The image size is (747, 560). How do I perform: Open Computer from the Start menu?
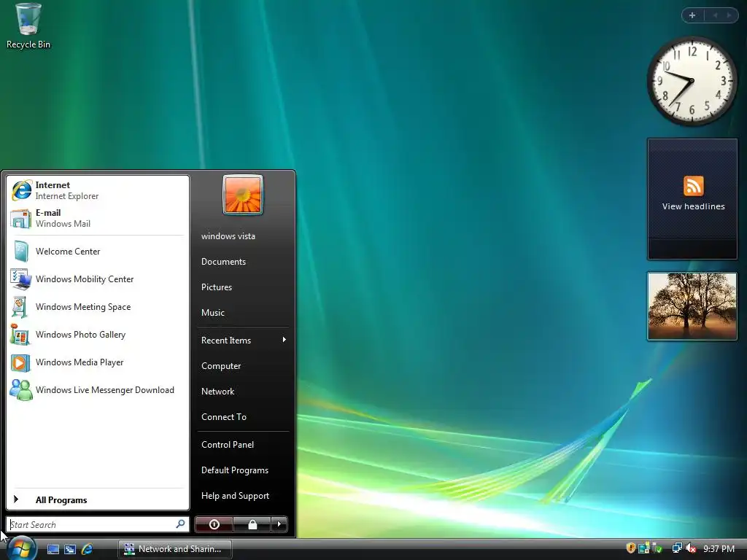point(243,366)
